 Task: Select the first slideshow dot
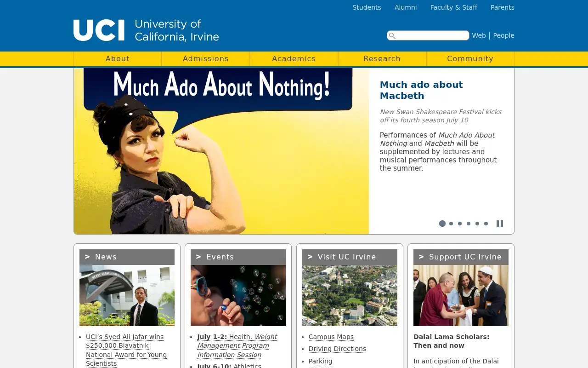tap(442, 224)
